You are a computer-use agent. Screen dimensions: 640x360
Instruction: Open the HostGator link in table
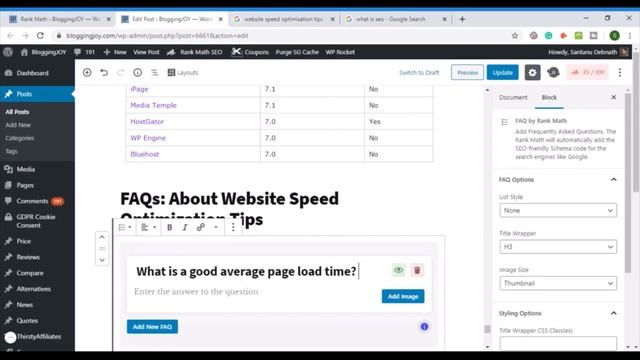tap(147, 122)
